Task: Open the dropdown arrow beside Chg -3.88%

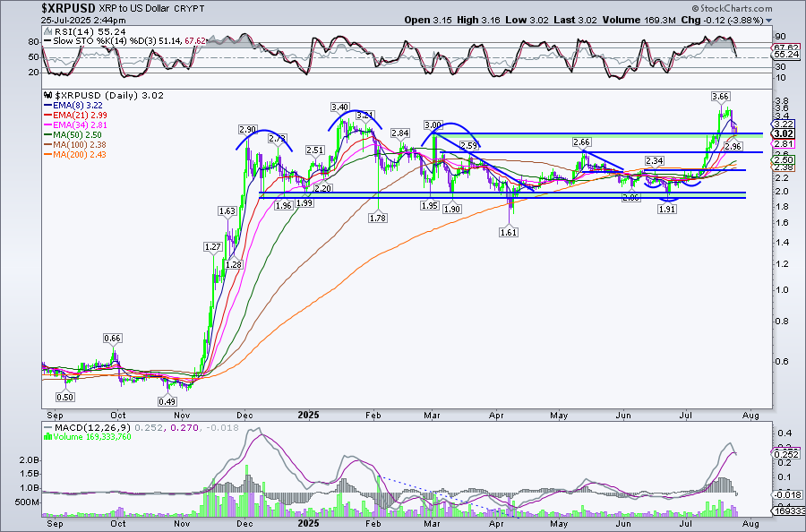Action: tap(769, 21)
